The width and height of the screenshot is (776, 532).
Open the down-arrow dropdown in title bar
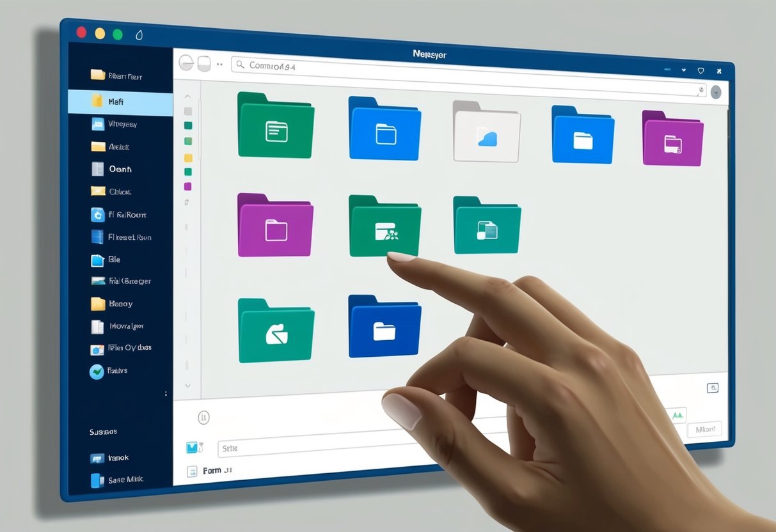click(683, 70)
